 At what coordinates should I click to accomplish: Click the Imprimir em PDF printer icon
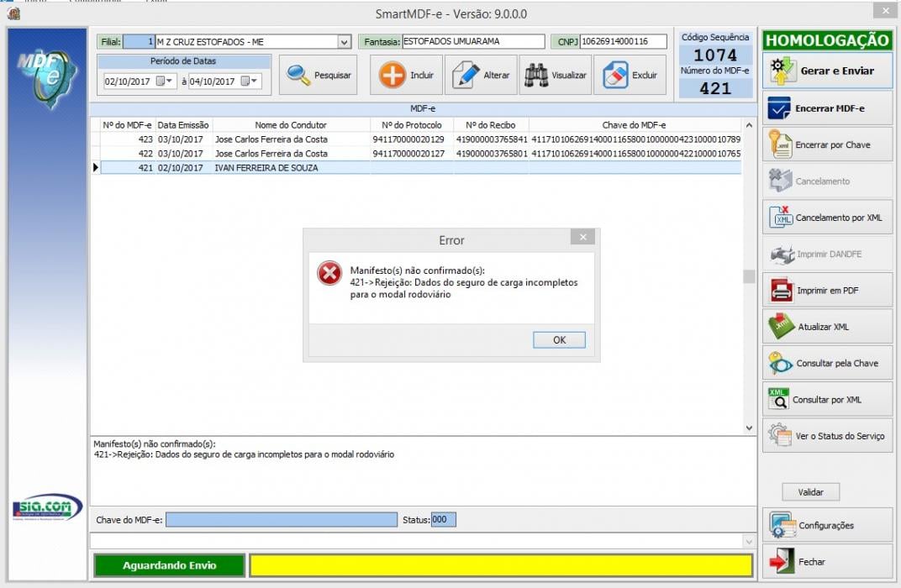point(782,291)
